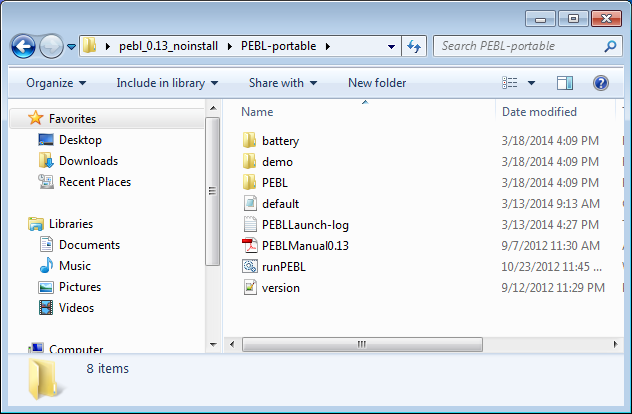632x414 pixels.
Task: Open Downloads from Favorites
Action: click(x=88, y=160)
